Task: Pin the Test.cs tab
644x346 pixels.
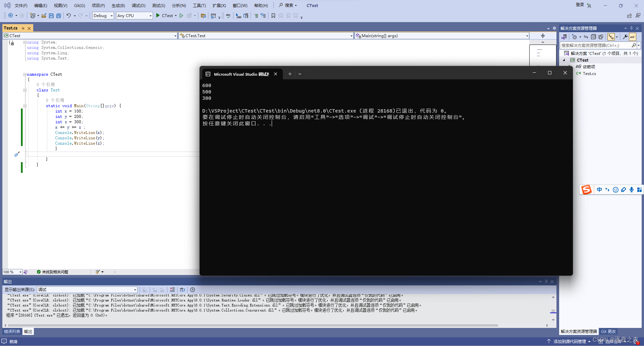Action: [23, 28]
